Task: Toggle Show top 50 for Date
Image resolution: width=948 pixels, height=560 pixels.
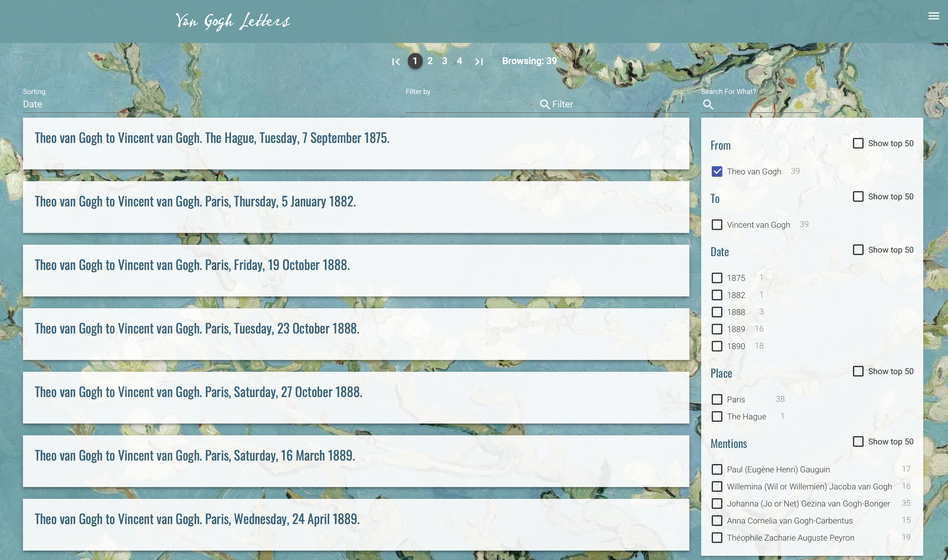Action: pos(858,250)
